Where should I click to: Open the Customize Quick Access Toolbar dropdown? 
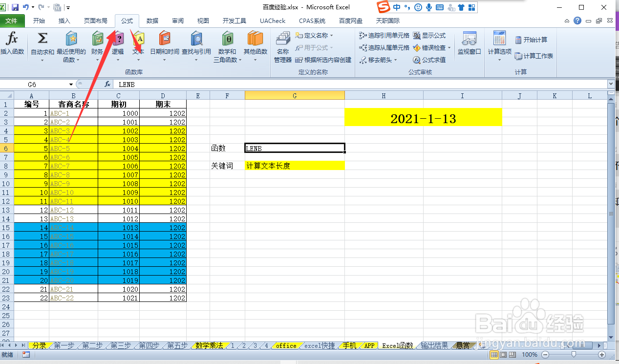pyautogui.click(x=68, y=8)
